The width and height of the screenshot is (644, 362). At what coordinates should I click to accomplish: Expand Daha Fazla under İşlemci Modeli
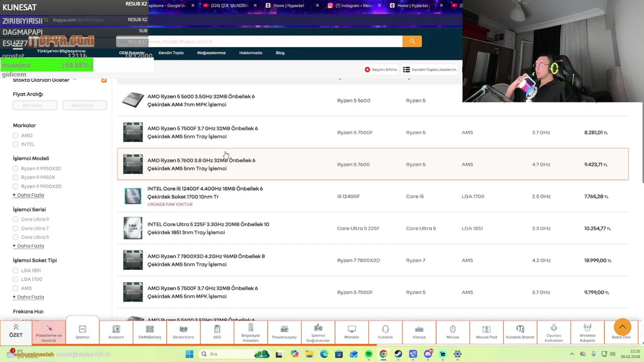click(28, 195)
